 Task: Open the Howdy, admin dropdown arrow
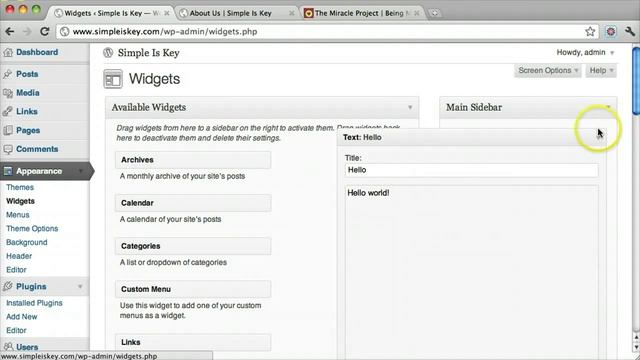[612, 53]
